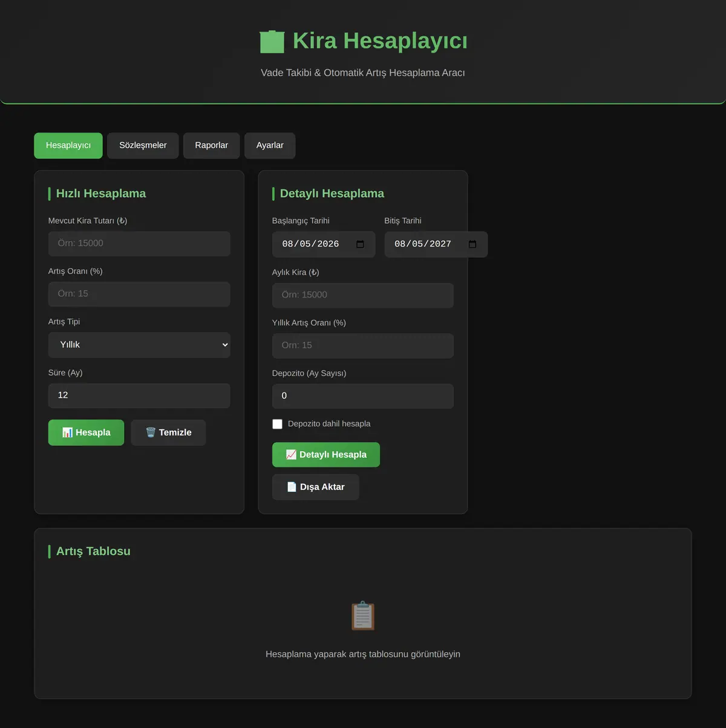Click the Hesapla button

pyautogui.click(x=86, y=433)
